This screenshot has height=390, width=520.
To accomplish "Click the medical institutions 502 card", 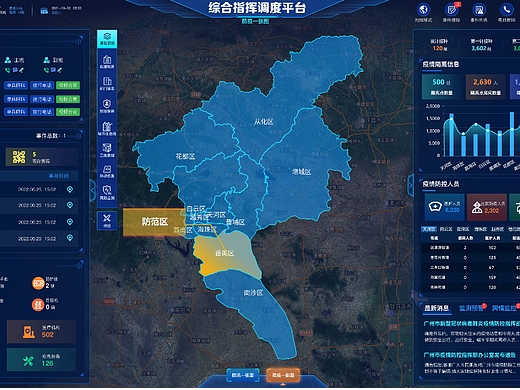I will [41, 332].
